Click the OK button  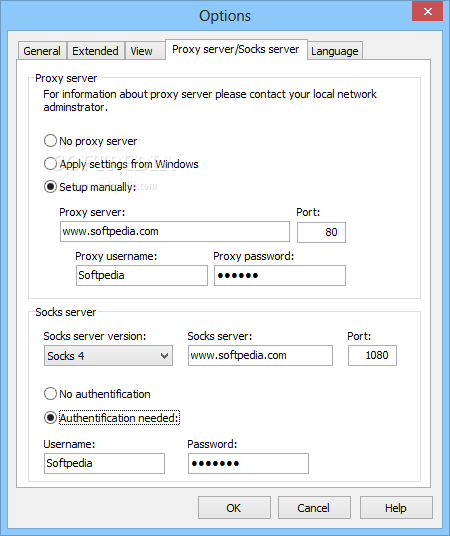[x=234, y=508]
